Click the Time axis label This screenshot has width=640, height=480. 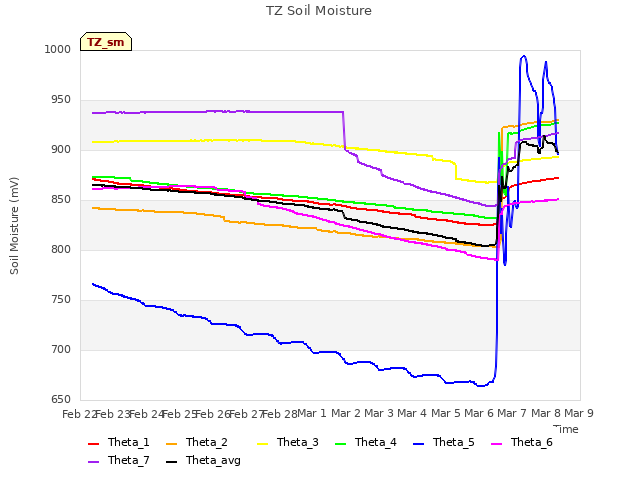coord(566,429)
